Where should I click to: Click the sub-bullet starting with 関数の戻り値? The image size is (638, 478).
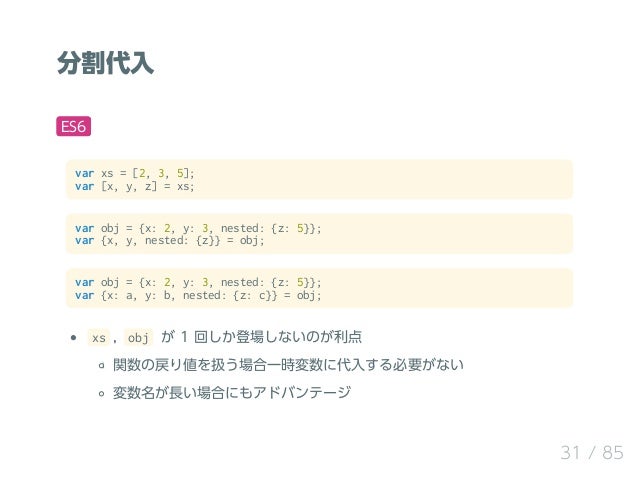pos(288,365)
